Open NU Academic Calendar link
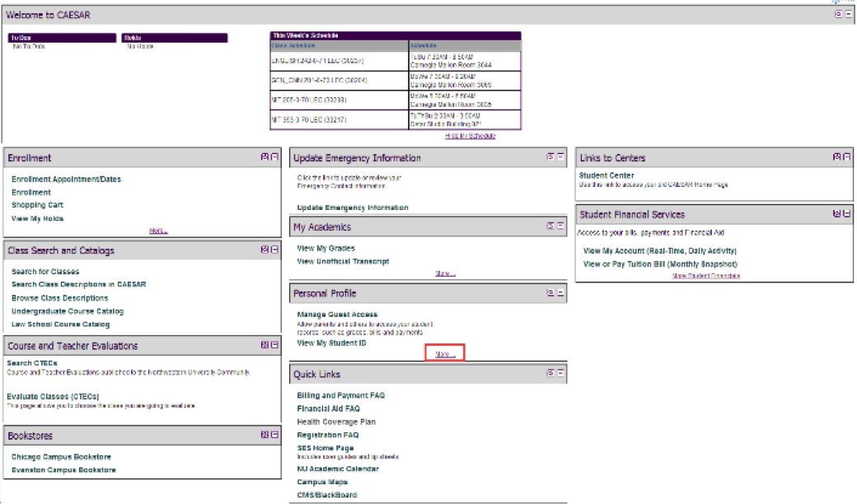 coord(338,469)
